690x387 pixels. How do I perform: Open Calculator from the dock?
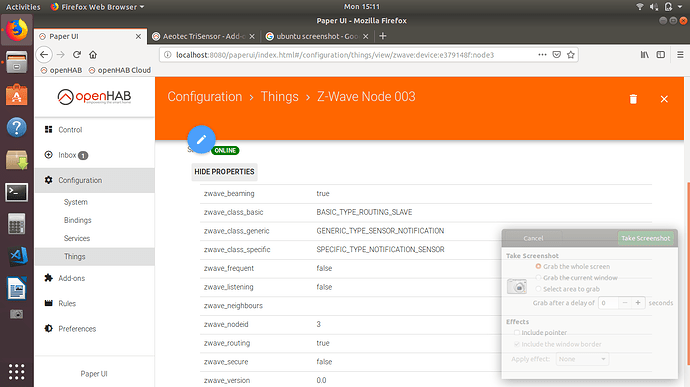tap(17, 224)
